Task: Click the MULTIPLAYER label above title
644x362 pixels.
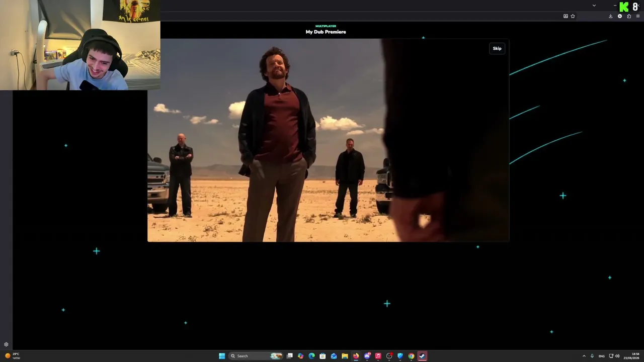Action: point(326,26)
